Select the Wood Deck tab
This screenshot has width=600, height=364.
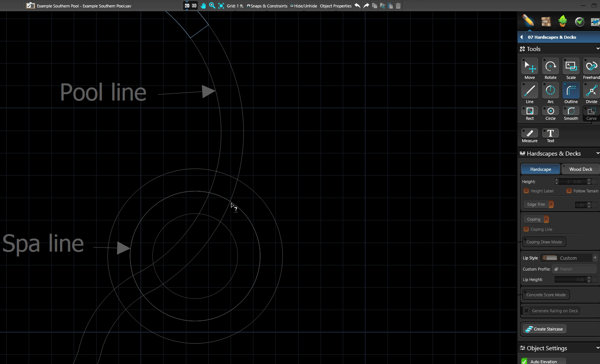coord(581,169)
